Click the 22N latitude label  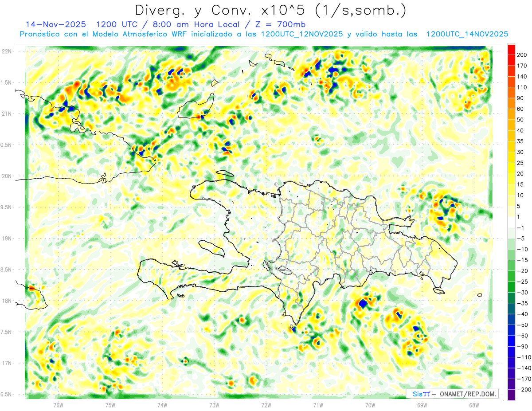(x=6, y=51)
